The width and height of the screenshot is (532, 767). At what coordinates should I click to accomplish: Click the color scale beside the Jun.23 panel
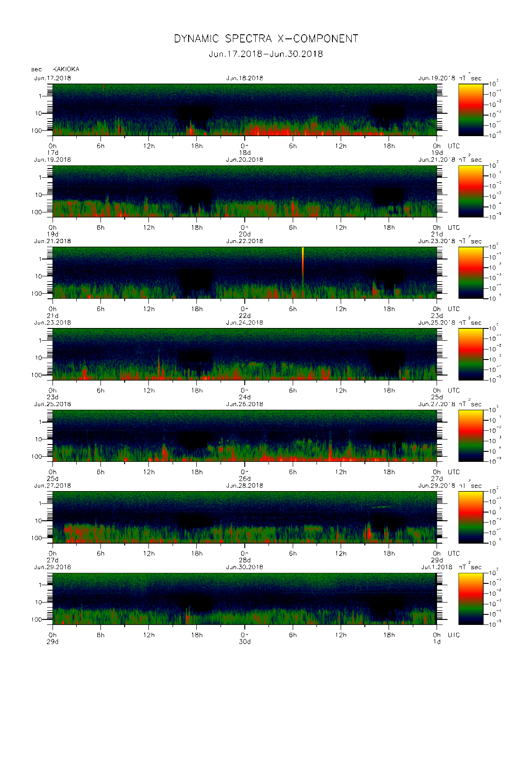(471, 354)
